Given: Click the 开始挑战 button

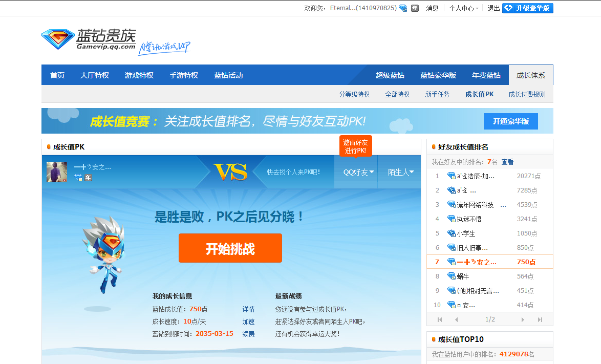Looking at the screenshot, I should pos(230,248).
